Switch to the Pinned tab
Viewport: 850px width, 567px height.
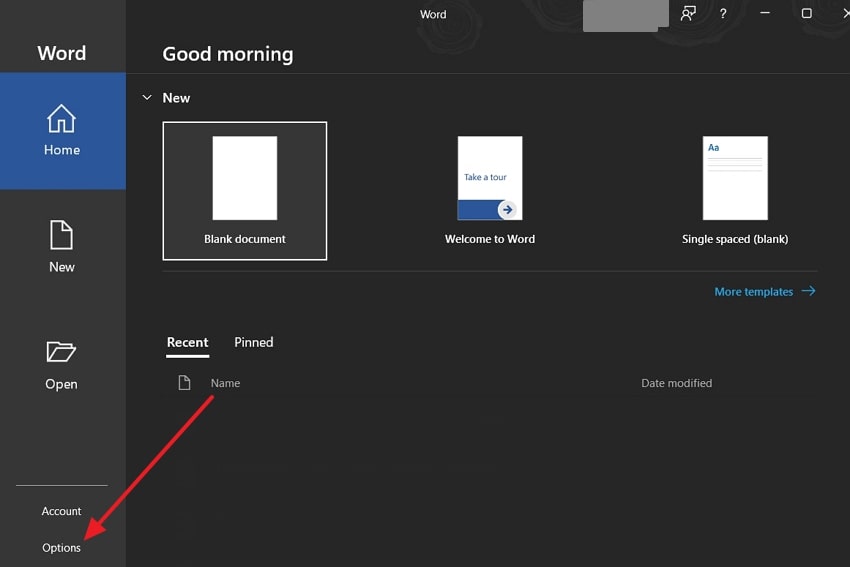[253, 342]
